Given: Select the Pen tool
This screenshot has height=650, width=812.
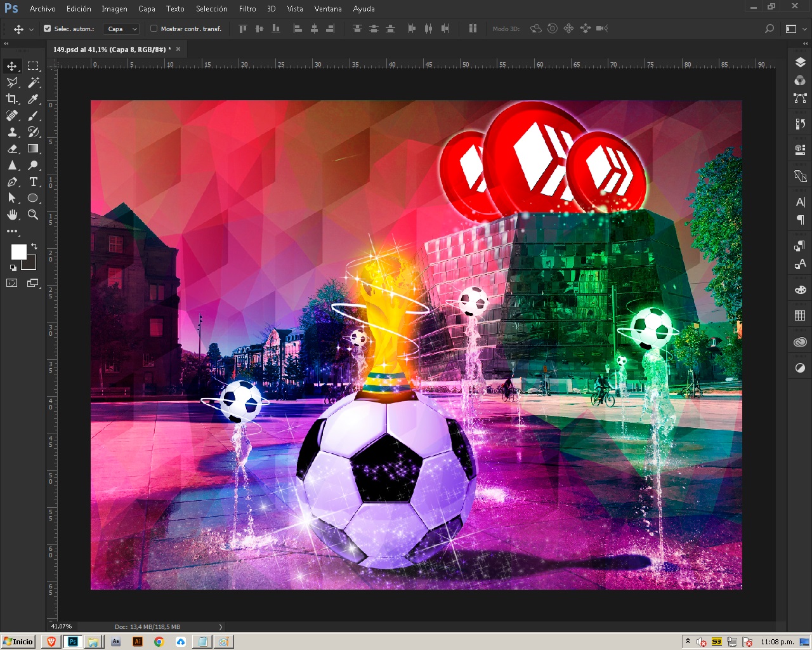Looking at the screenshot, I should pos(12,182).
